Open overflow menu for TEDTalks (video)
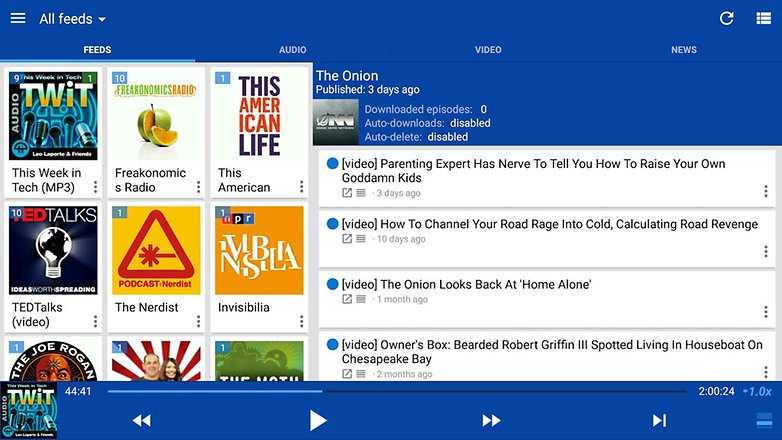The image size is (782, 440). 95,321
